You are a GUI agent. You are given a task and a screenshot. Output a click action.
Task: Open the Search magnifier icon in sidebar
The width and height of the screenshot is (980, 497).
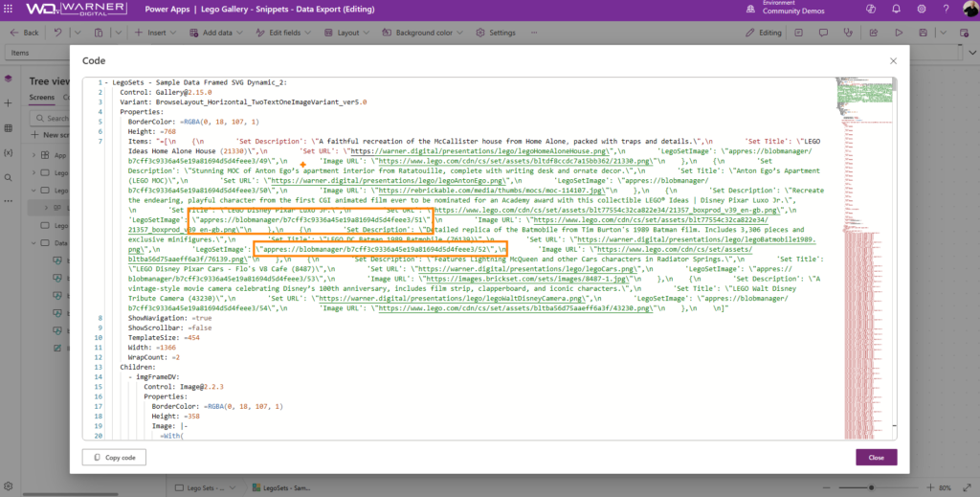(8, 177)
